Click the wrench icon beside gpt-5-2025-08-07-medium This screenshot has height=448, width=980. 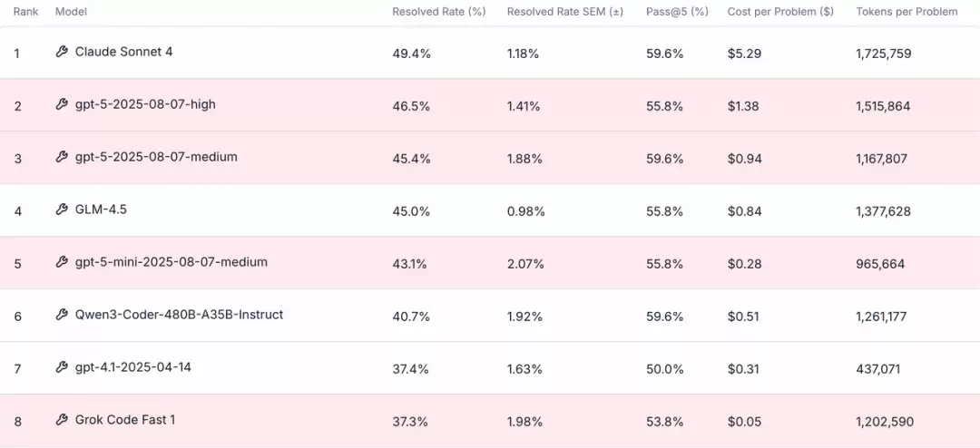pyautogui.click(x=62, y=157)
